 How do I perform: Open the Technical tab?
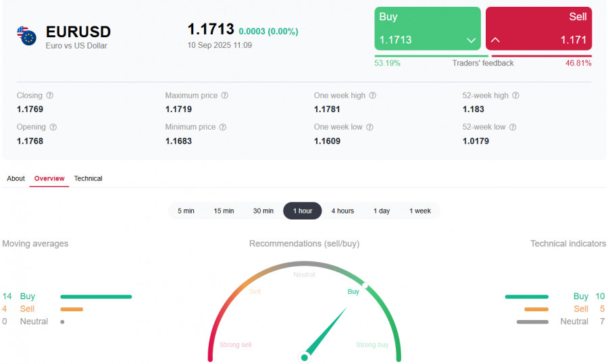pyautogui.click(x=88, y=178)
